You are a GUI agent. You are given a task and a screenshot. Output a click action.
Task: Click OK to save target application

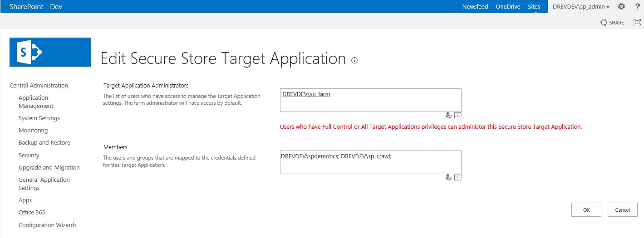pos(586,209)
